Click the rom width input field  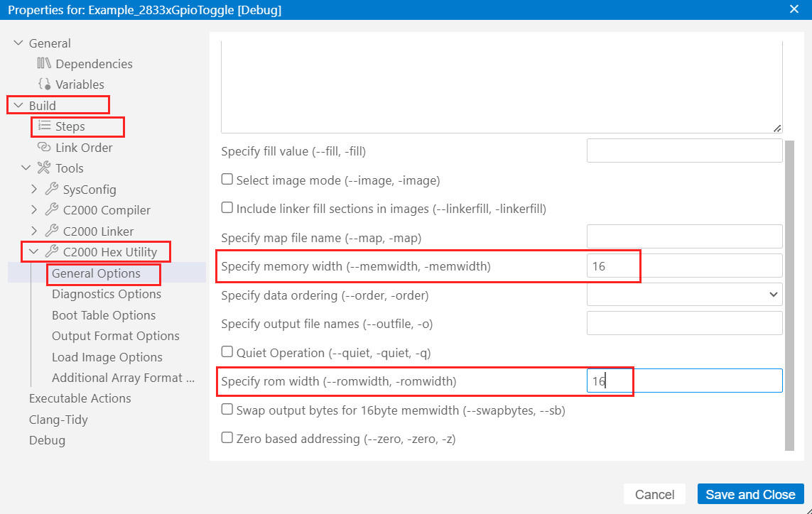click(x=684, y=381)
